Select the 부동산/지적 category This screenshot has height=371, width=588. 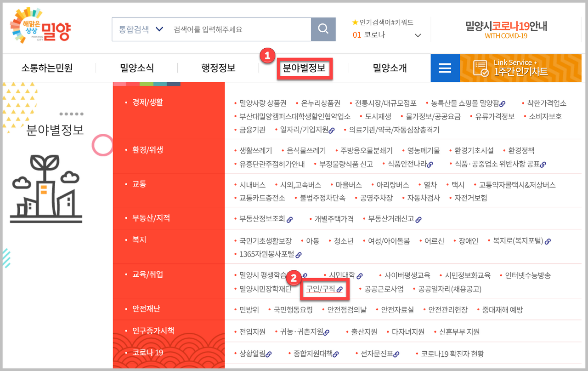[x=151, y=217]
